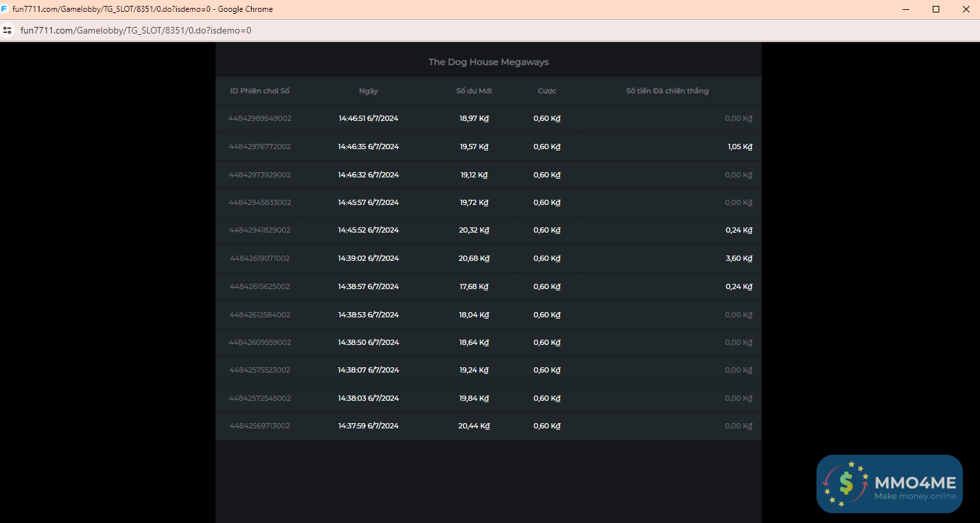Viewport: 980px width, 523px height.
Task: Click the date 14:45:52 6/7/2024
Action: pyautogui.click(x=368, y=230)
